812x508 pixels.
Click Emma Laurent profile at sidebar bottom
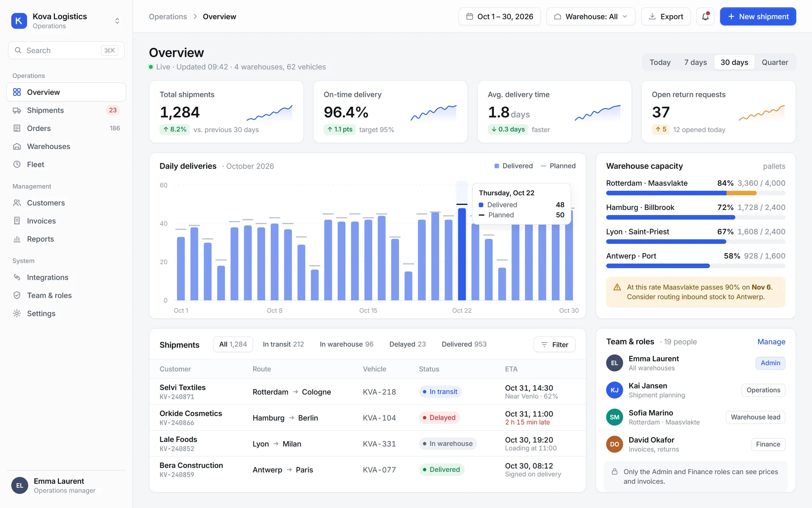pos(66,486)
